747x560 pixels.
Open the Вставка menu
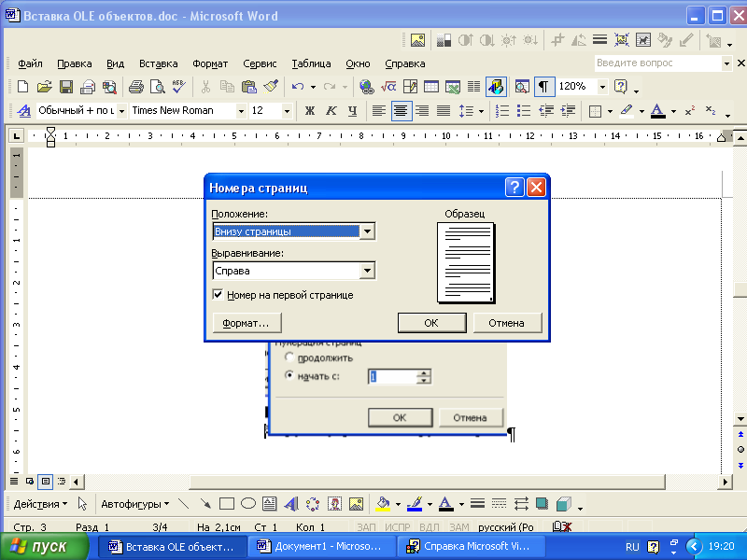click(x=158, y=63)
